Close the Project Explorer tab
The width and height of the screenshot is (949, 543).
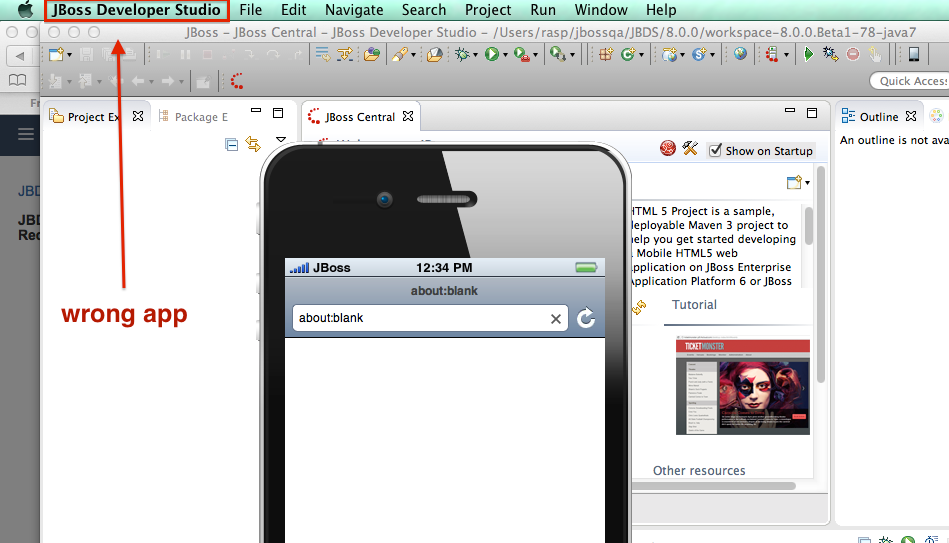point(138,116)
